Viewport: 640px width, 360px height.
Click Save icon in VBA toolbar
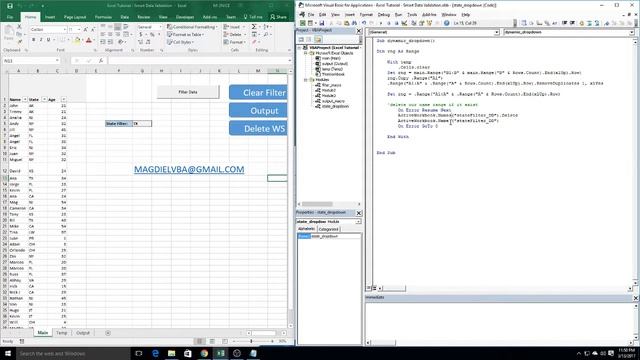[x=322, y=23]
